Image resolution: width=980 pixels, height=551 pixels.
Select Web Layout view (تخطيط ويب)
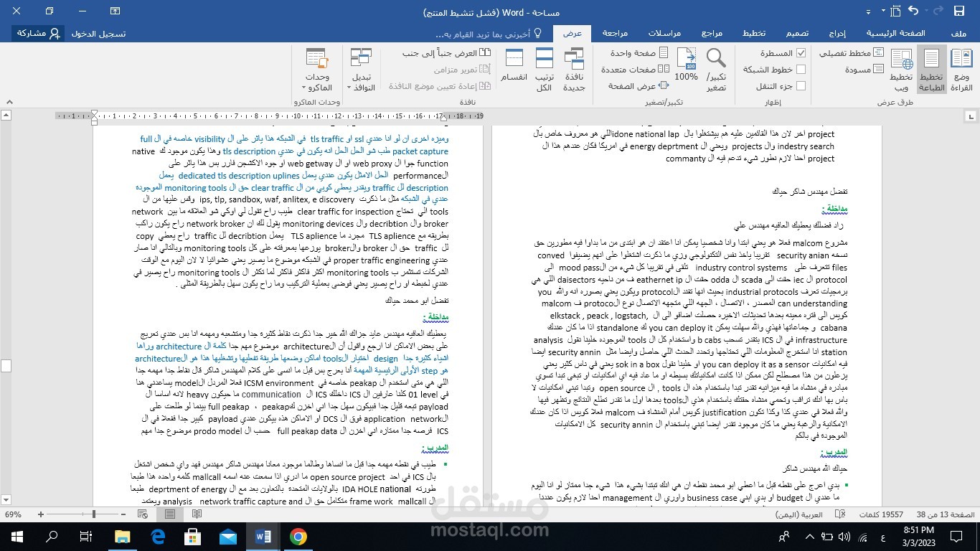(x=901, y=70)
